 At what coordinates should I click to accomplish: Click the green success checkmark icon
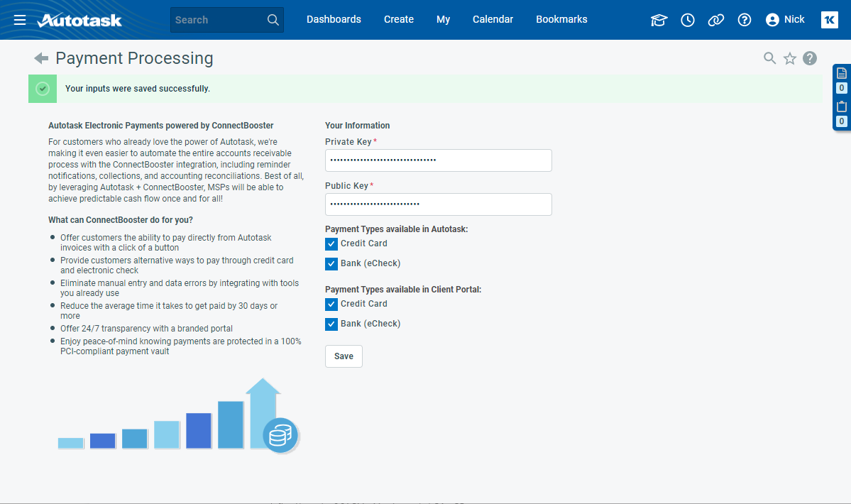pos(43,89)
